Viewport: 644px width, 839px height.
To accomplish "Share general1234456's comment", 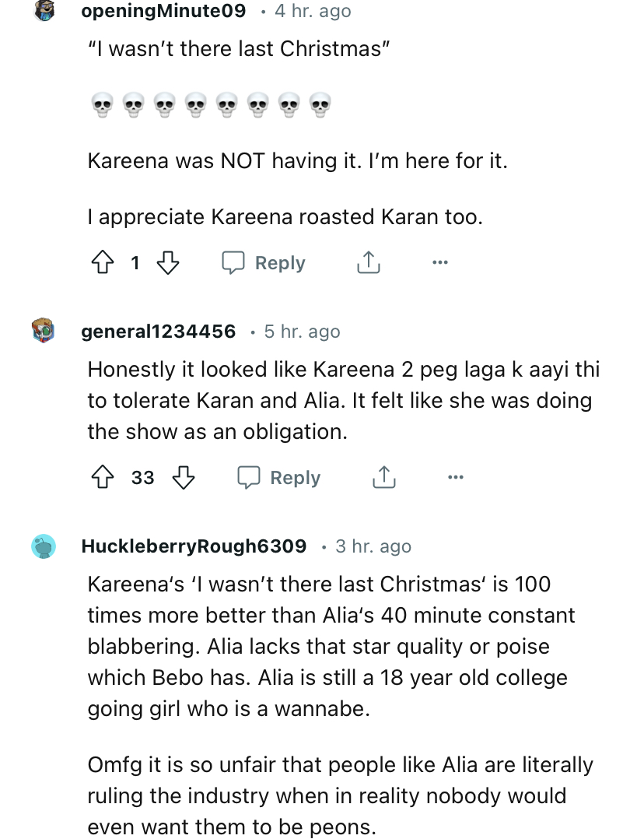I will [x=384, y=477].
